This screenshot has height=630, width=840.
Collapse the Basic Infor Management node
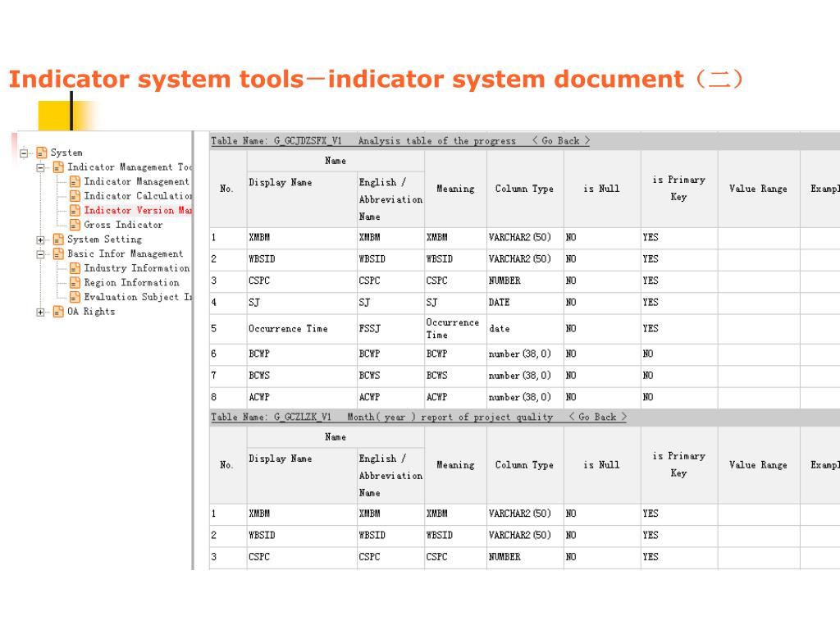40,254
